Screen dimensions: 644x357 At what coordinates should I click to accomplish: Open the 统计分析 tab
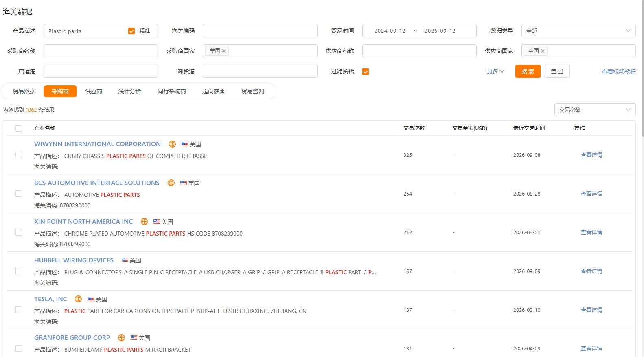(130, 91)
